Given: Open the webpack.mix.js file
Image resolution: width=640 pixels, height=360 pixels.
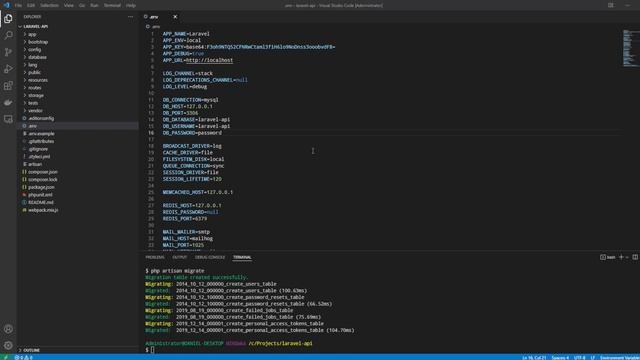Looking at the screenshot, I should 78,210.
